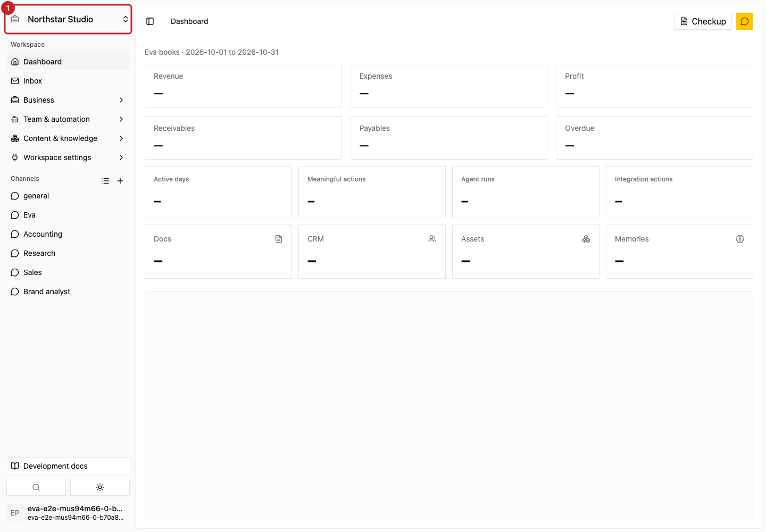The width and height of the screenshot is (766, 532).
Task: Open the Accounting channel
Action: pos(68,234)
